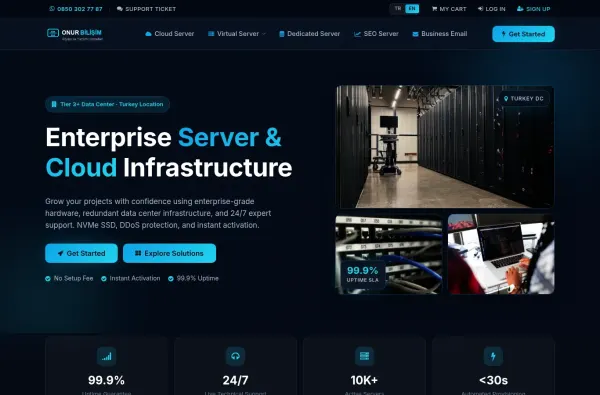
Task: Click the location pin icon in Turkey DC
Action: [x=506, y=99]
